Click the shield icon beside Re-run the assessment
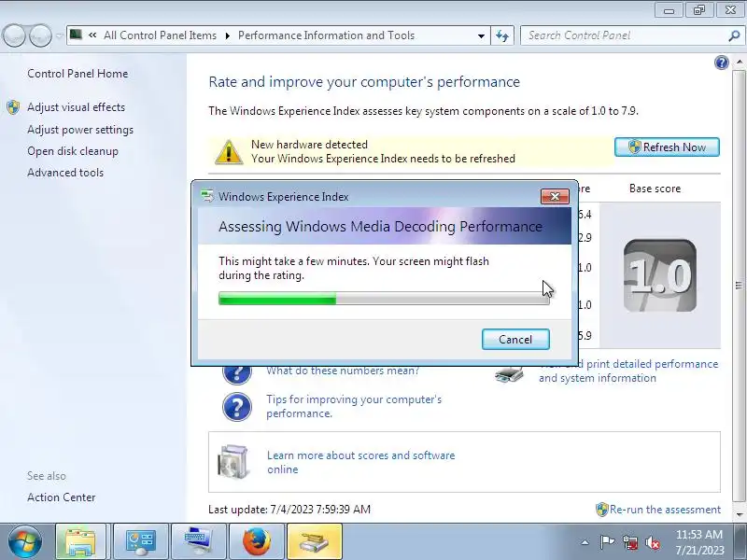Screen dimensions: 747x560 point(602,510)
